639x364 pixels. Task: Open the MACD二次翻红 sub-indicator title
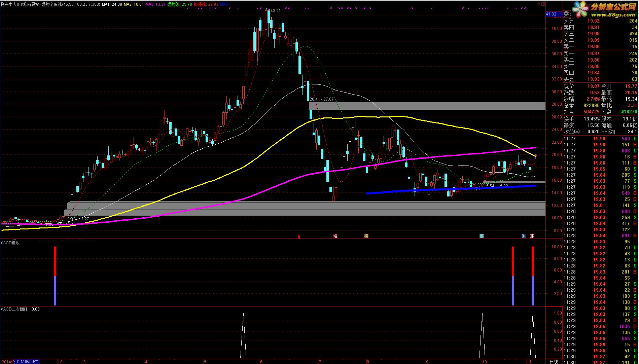[x=20, y=309]
